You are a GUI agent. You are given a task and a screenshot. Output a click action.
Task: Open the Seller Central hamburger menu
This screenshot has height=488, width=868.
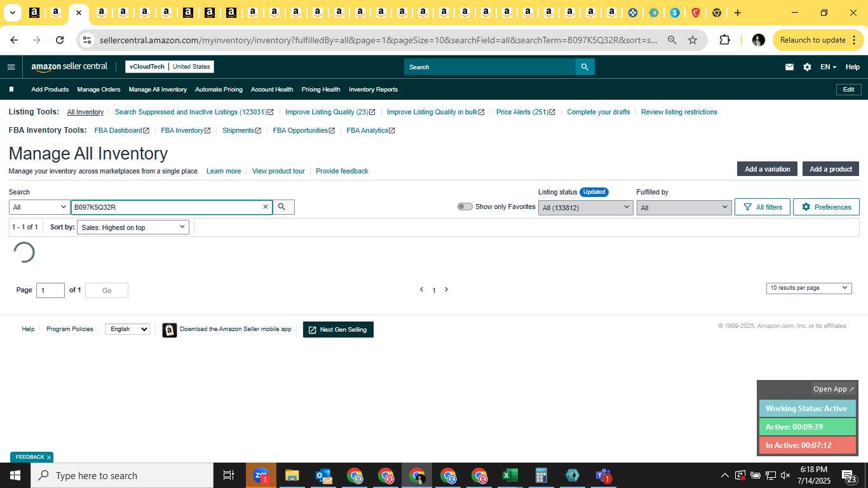11,67
